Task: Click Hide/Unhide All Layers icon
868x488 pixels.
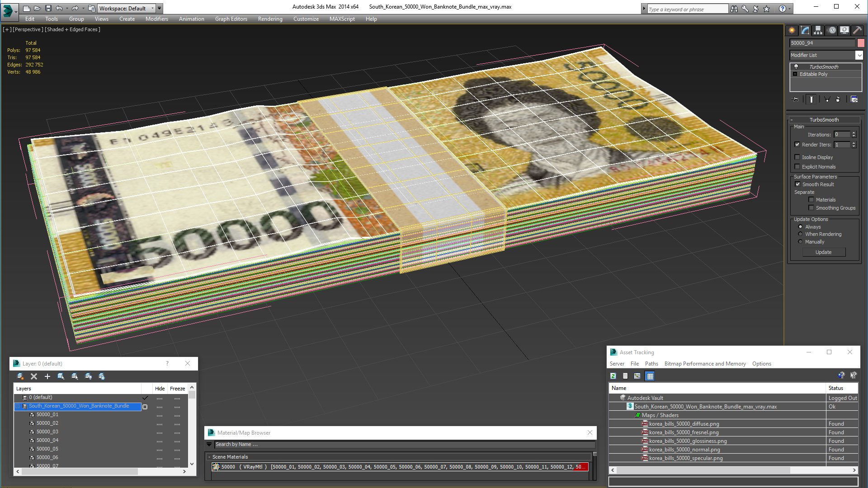Action: point(88,376)
